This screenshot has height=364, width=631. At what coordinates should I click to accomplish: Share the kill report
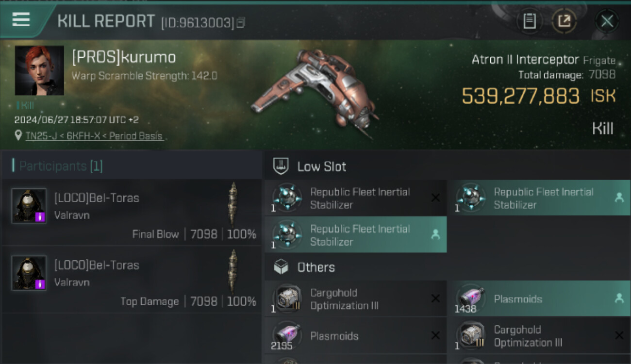tap(564, 21)
